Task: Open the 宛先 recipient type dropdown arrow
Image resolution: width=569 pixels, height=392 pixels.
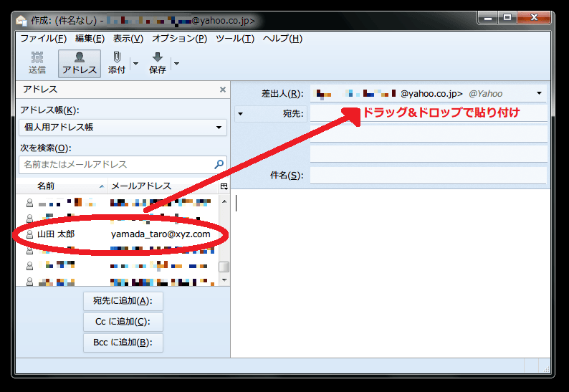Action: (241, 113)
